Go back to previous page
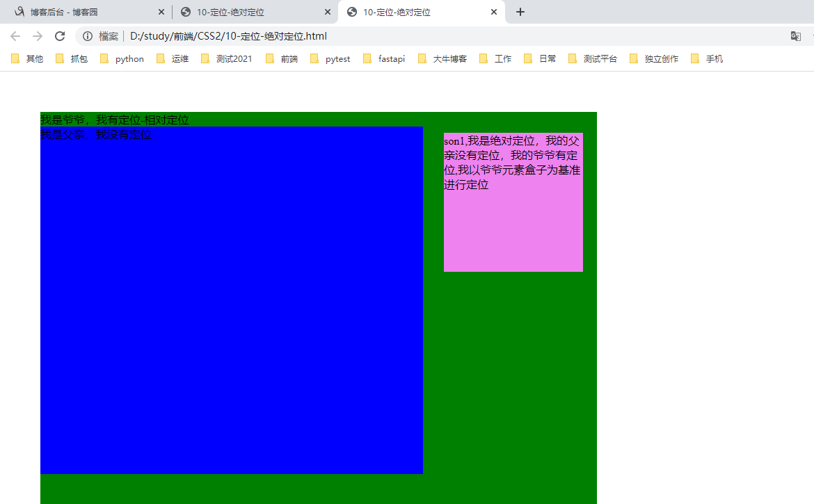This screenshot has height=504, width=814. [15, 36]
